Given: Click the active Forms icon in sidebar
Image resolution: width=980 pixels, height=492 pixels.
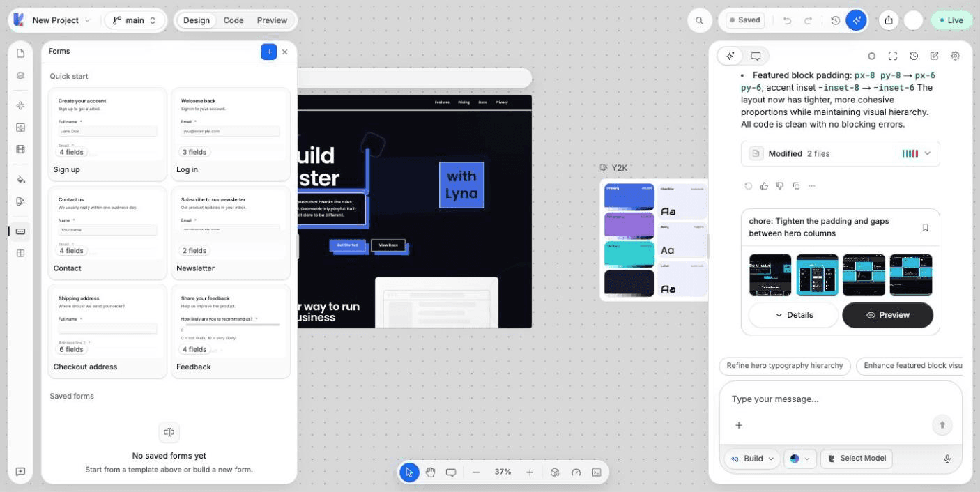Looking at the screenshot, I should coord(20,231).
